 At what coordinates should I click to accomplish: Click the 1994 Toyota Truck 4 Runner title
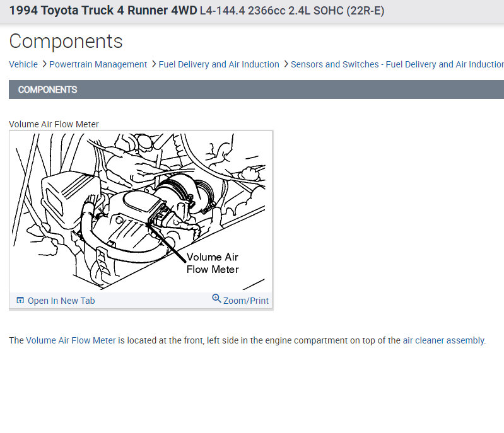click(103, 10)
